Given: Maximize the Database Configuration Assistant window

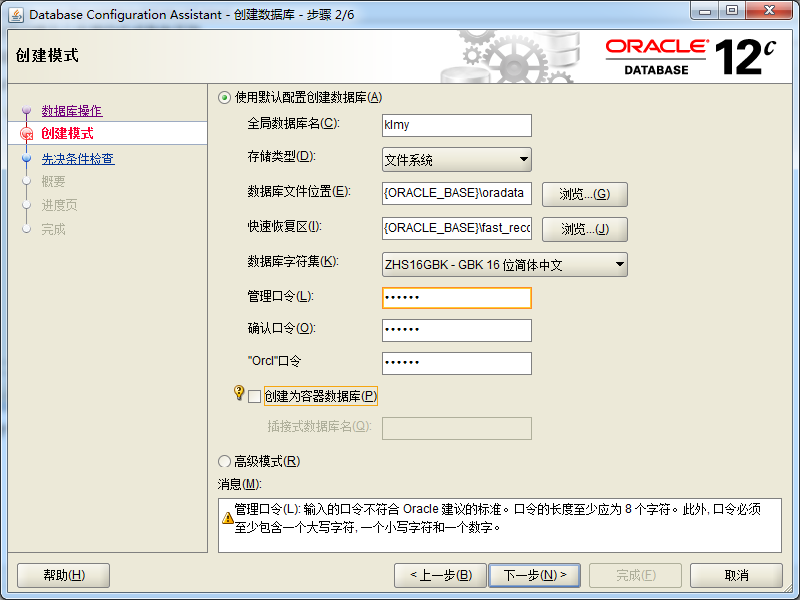Looking at the screenshot, I should (732, 10).
